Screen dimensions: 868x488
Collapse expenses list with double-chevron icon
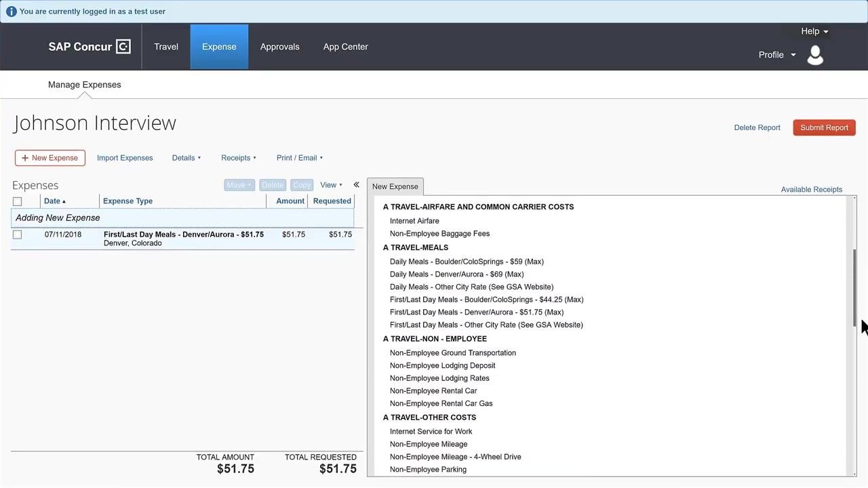click(356, 184)
